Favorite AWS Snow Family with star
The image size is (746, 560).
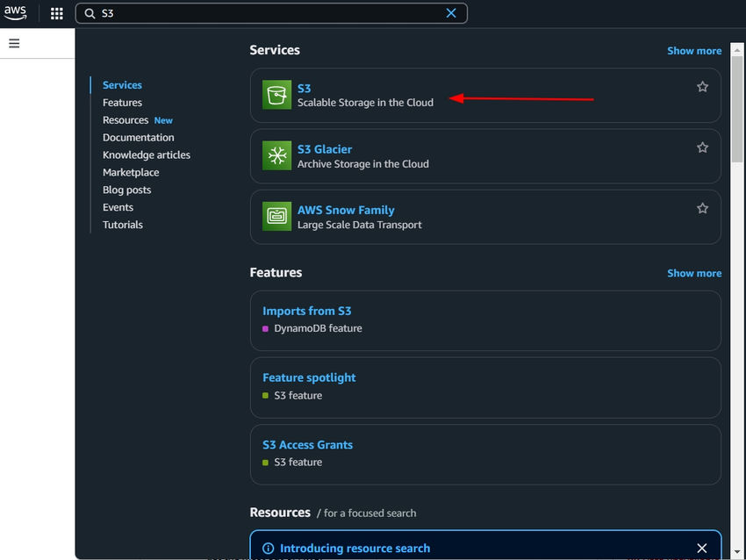click(x=702, y=208)
